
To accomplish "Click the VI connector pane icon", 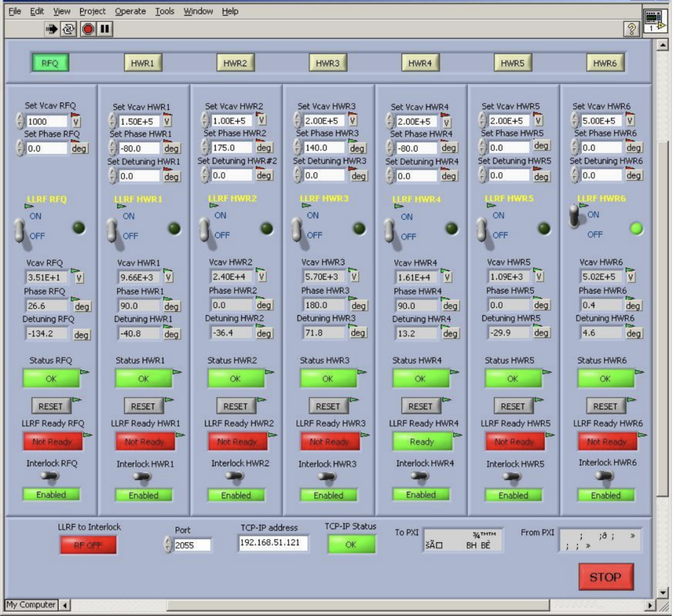I will click(654, 22).
